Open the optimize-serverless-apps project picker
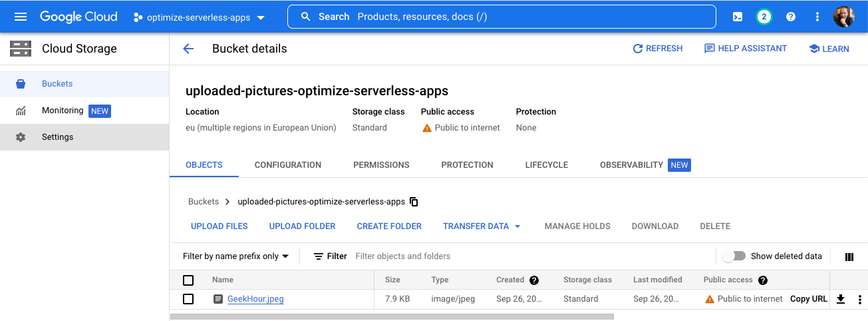 pyautogui.click(x=198, y=17)
